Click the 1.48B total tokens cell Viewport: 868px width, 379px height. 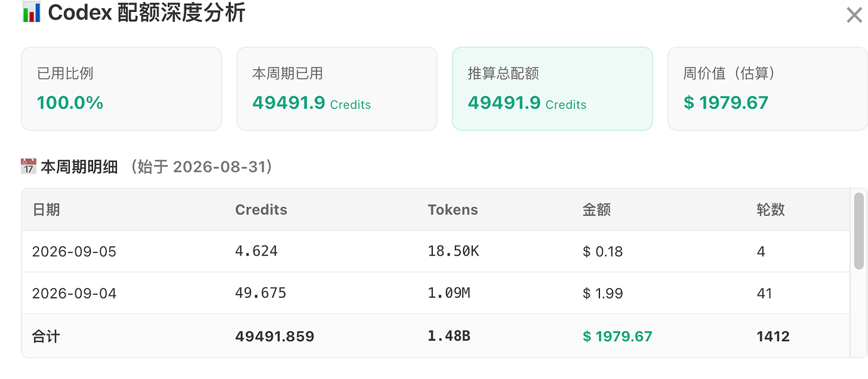click(448, 336)
